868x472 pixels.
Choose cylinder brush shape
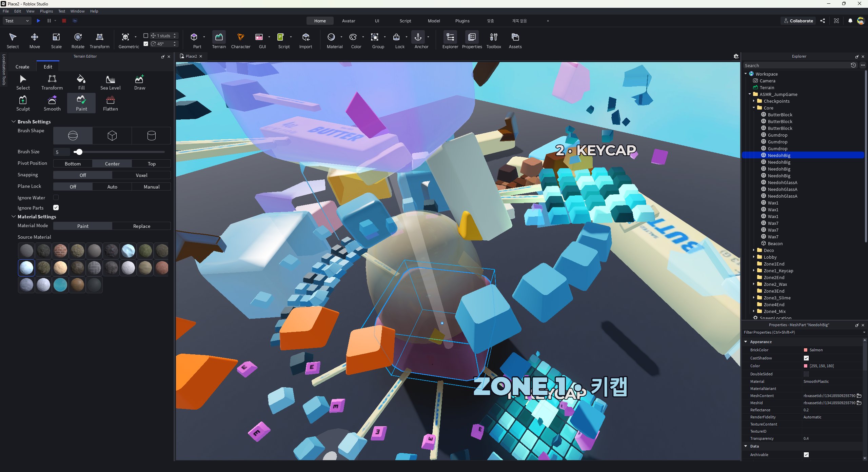click(x=152, y=136)
